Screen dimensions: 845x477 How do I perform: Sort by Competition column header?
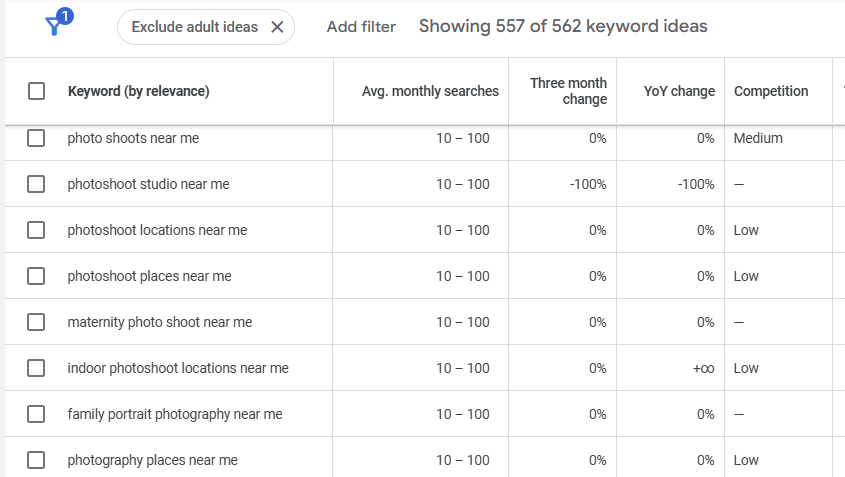[771, 91]
